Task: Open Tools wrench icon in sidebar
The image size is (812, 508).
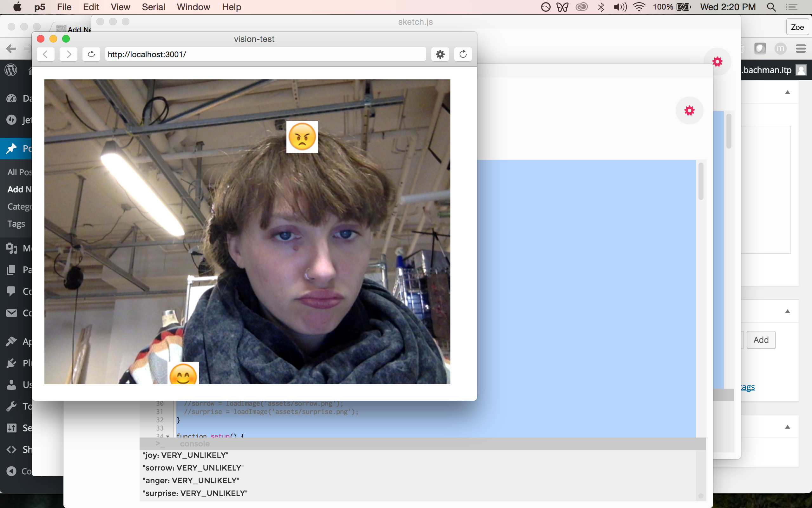Action: pos(11,406)
